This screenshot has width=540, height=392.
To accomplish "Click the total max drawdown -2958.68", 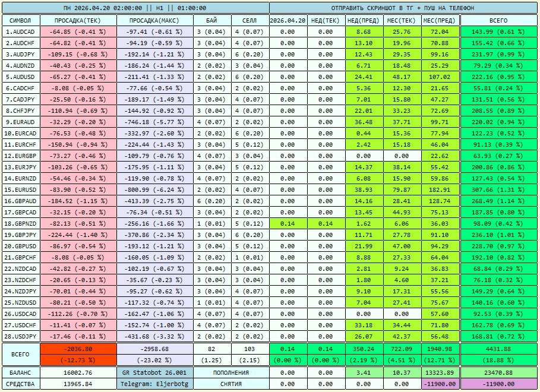I will 154,349.
